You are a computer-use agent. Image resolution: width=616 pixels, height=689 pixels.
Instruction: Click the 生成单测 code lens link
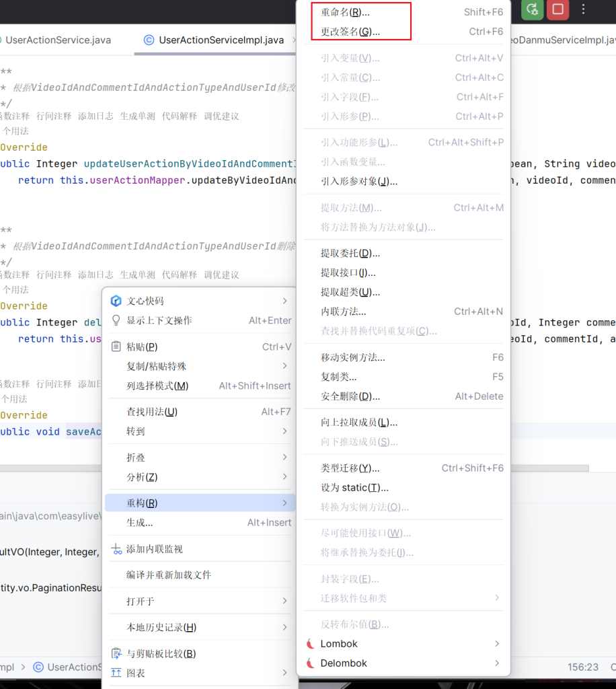(137, 116)
